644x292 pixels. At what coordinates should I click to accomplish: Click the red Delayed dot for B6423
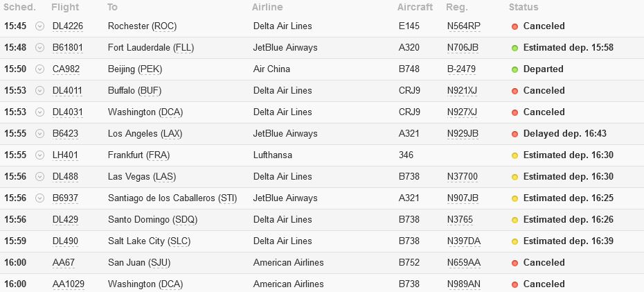[515, 134]
